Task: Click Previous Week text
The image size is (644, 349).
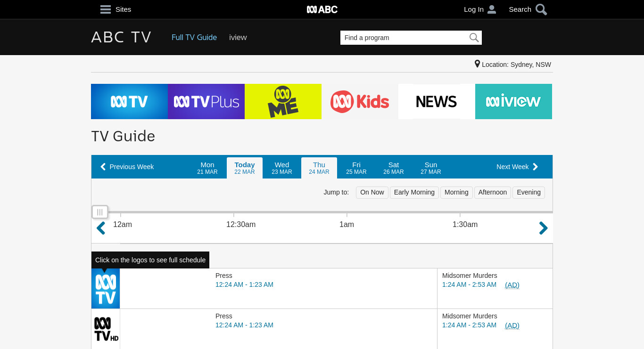Action: coord(132,167)
